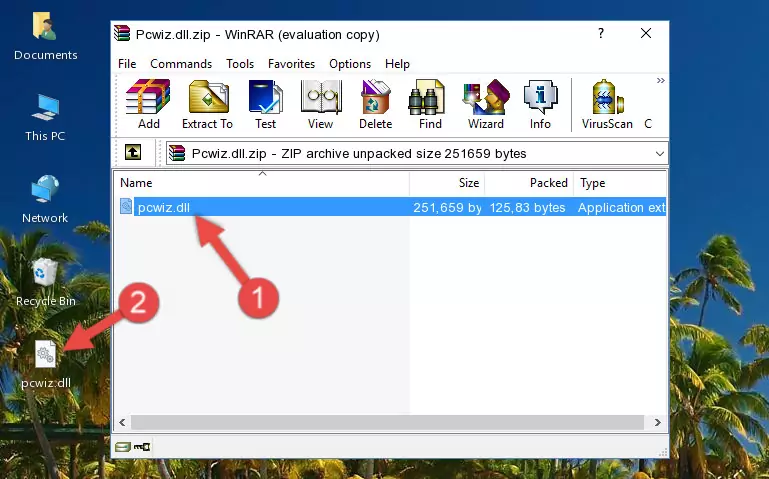Select the Documents desktop icon
Image resolution: width=769 pixels, height=479 pixels.
click(x=45, y=36)
